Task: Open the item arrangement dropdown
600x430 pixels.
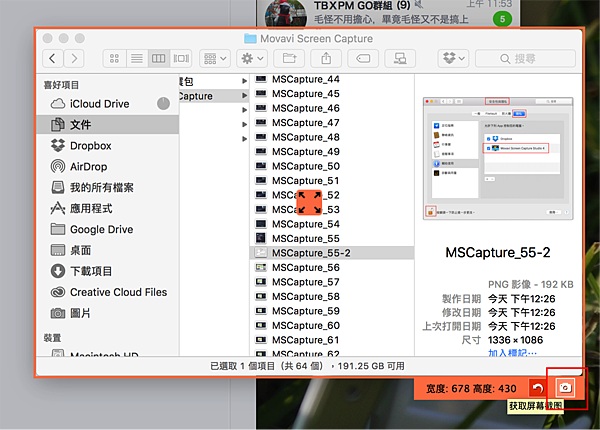Action: [215, 59]
